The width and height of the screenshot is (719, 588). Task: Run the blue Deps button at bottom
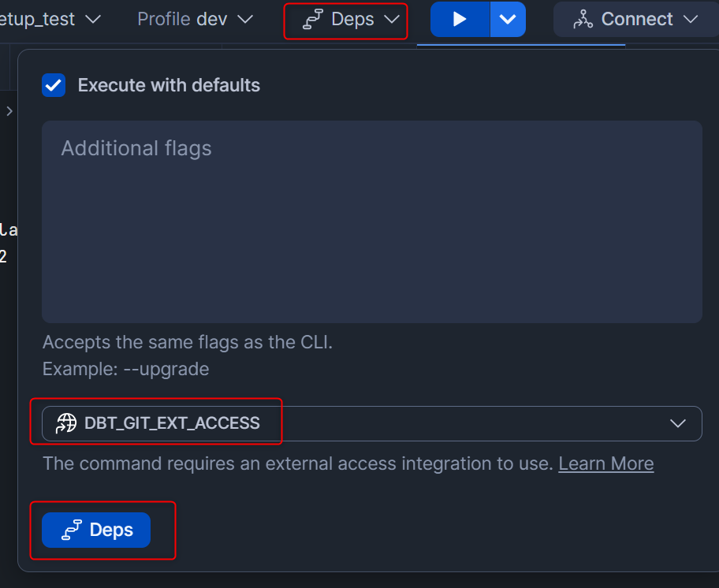tap(96, 530)
